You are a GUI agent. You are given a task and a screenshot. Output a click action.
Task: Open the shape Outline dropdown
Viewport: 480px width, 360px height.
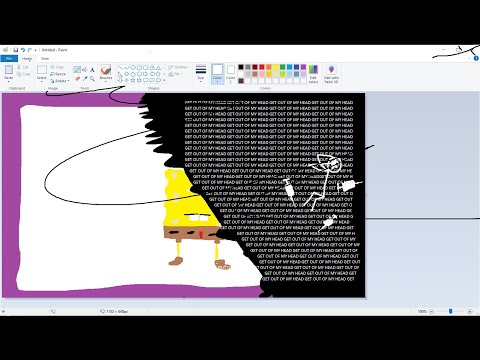pos(179,67)
